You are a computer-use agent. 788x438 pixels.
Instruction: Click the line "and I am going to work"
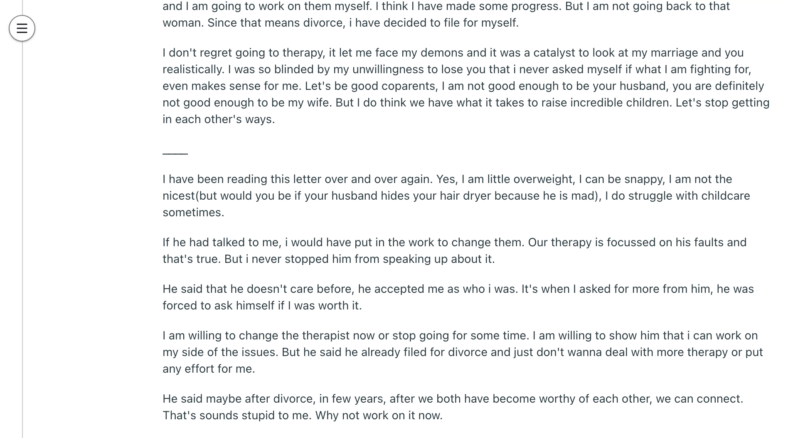pos(446,7)
